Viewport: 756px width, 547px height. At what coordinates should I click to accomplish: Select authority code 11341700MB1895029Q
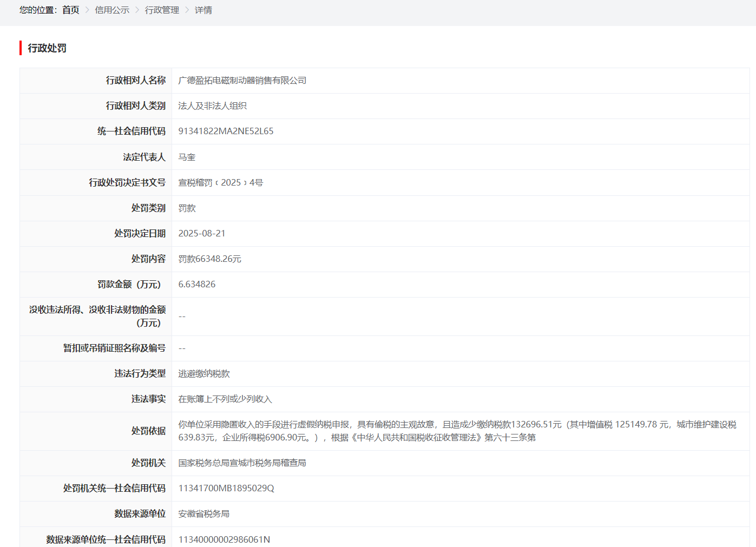click(226, 489)
